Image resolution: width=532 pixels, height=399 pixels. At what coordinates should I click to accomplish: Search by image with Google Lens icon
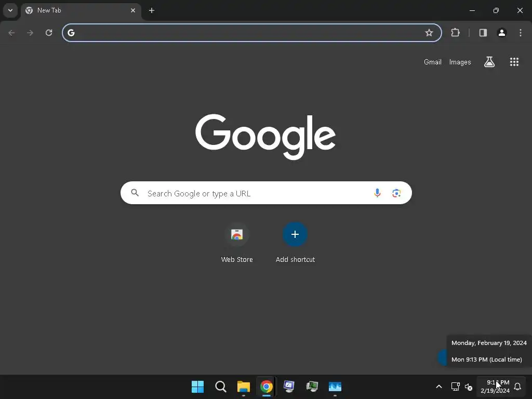[396, 193]
